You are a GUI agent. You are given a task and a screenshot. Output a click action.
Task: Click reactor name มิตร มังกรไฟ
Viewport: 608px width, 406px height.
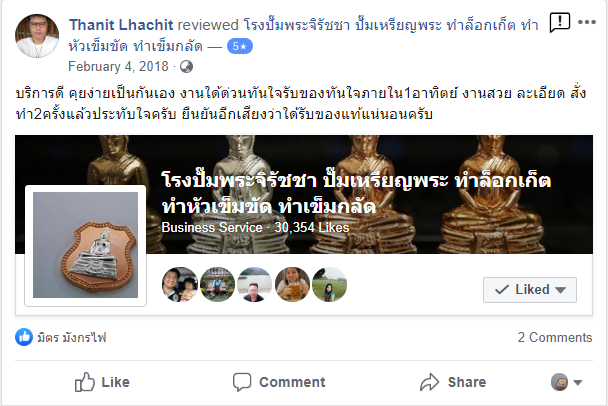click(x=72, y=337)
